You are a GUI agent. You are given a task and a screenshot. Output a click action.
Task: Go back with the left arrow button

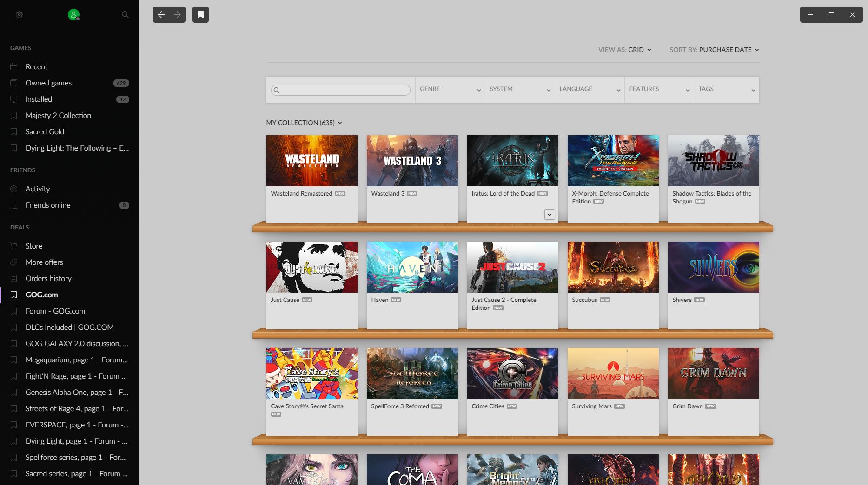[161, 15]
